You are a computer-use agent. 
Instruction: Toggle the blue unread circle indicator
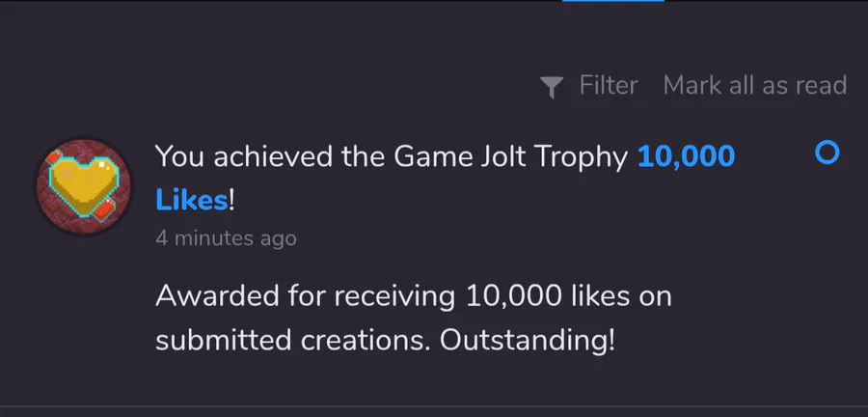(x=827, y=153)
